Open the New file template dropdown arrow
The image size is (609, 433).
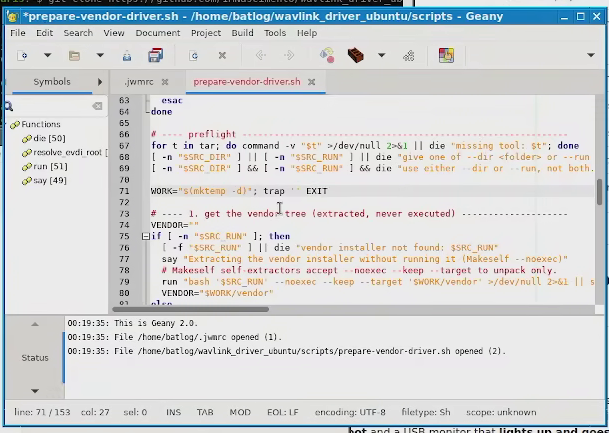tap(47, 56)
